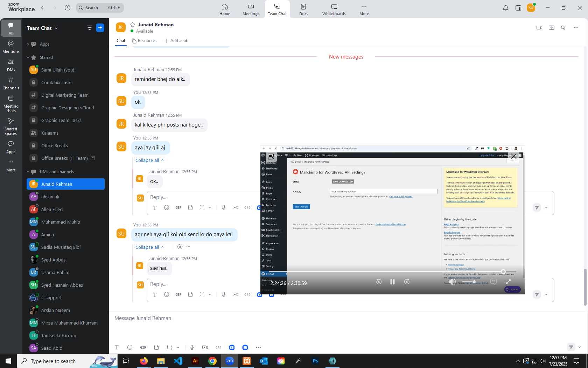This screenshot has width=588, height=368.
Task: Open Channels in the left sidebar
Action: (x=11, y=83)
